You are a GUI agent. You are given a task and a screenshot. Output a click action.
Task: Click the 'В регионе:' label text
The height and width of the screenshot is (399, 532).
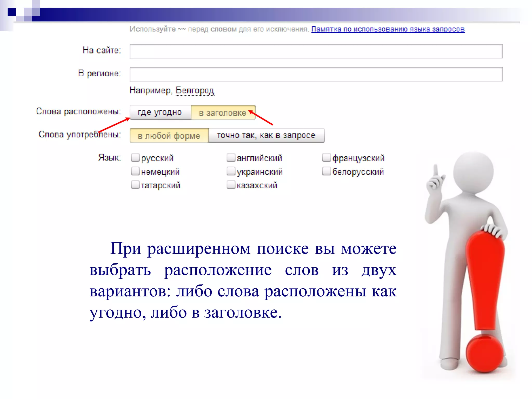99,73
